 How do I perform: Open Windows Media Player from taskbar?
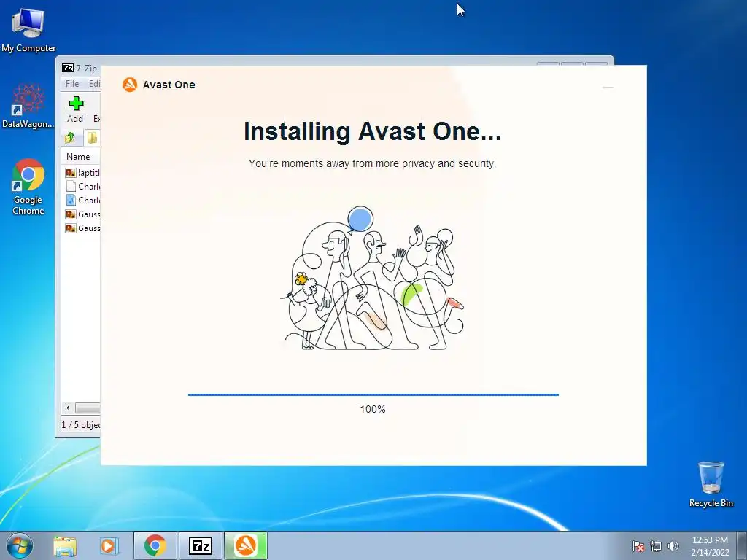(x=109, y=546)
